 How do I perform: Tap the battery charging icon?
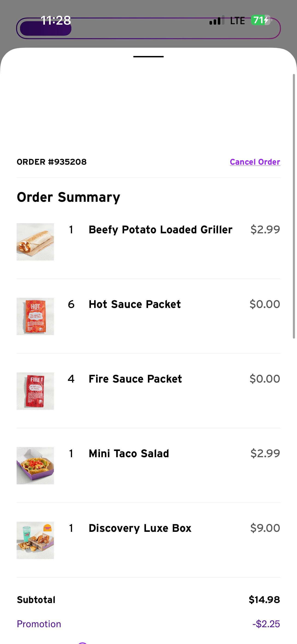(x=261, y=20)
